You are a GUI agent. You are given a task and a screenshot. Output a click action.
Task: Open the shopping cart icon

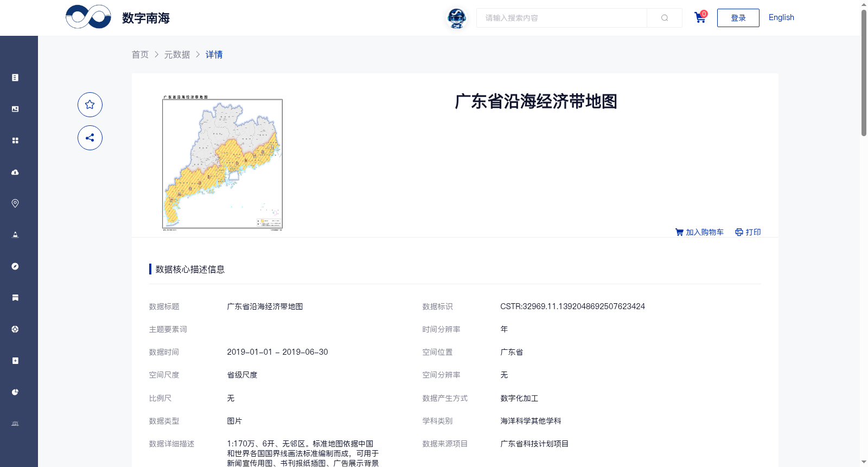pos(700,17)
